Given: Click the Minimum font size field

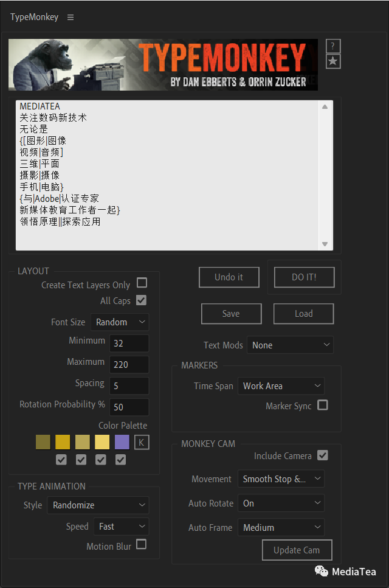Looking at the screenshot, I should pos(129,344).
